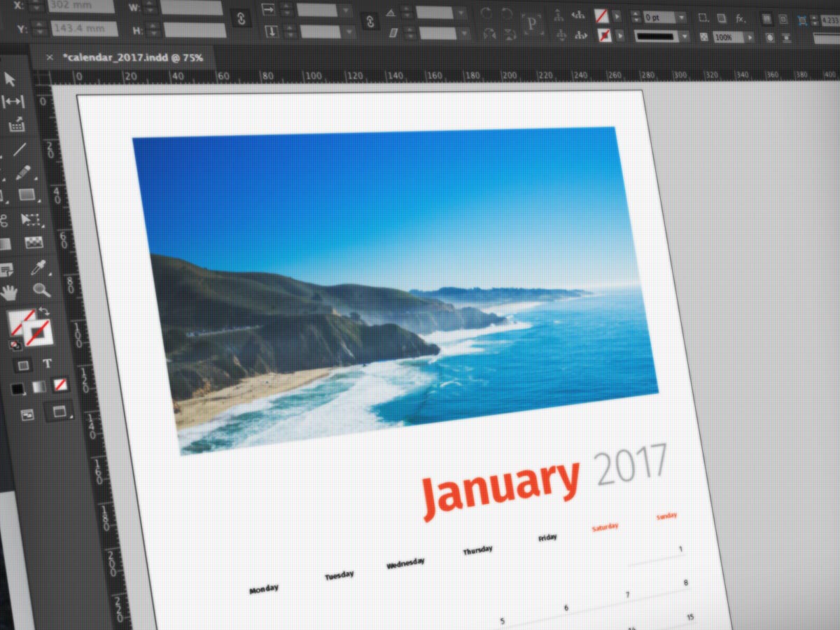Select the Selection arrow tool
This screenshot has width=840, height=630.
click(x=10, y=78)
